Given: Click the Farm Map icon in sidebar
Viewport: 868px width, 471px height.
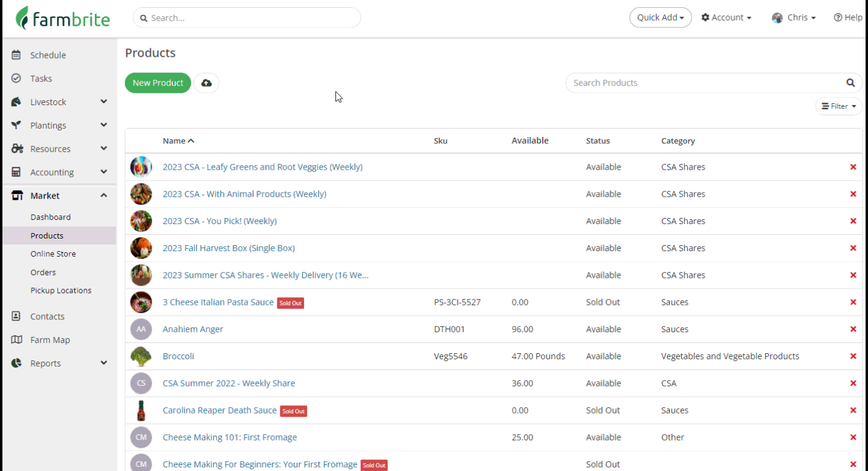Looking at the screenshot, I should click(x=17, y=340).
